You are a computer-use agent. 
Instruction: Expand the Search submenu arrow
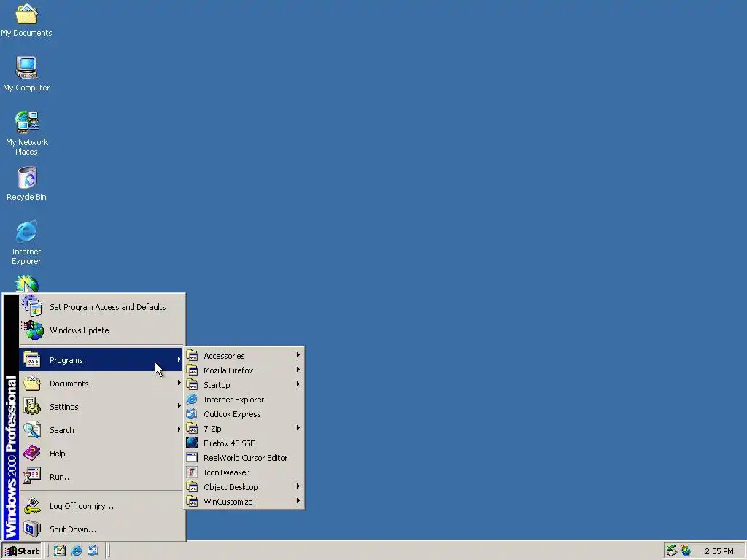click(179, 429)
